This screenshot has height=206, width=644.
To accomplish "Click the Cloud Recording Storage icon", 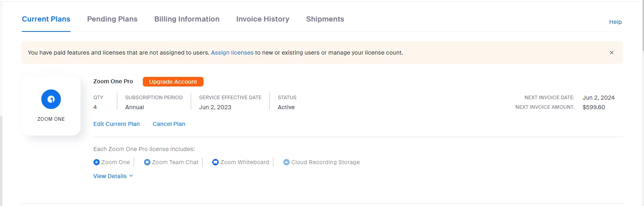I will coord(286,162).
